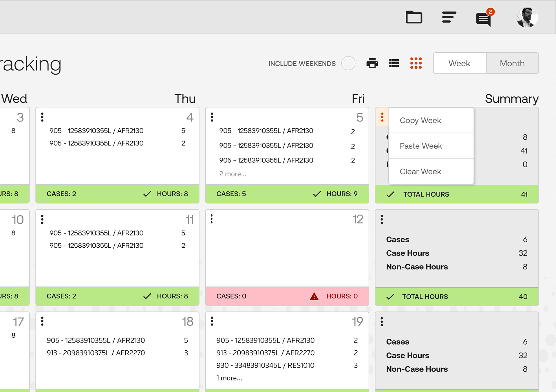Viewport: 556px width, 392px height.
Task: Click Non-Case Hours row in second summary
Action: [457, 267]
